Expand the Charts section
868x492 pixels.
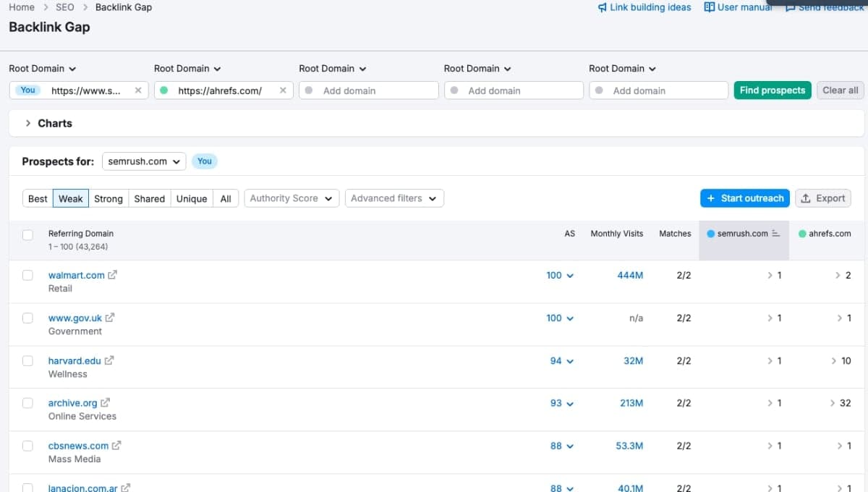coord(48,123)
